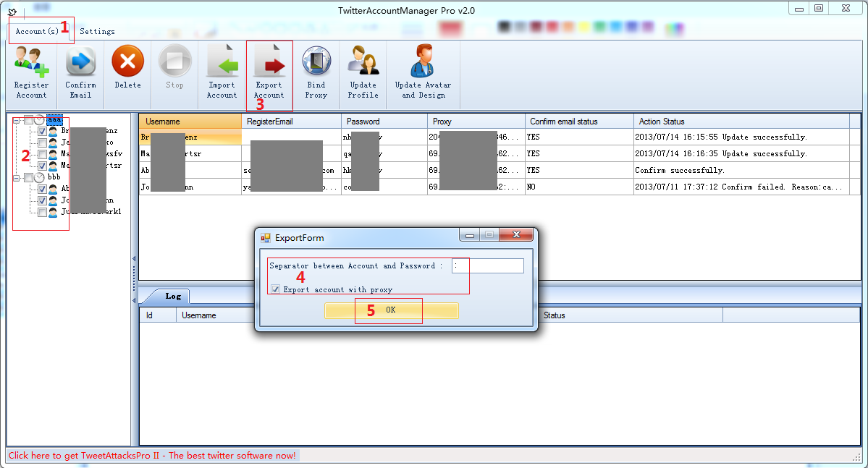Select the Log tab
868x468 pixels.
tap(173, 297)
